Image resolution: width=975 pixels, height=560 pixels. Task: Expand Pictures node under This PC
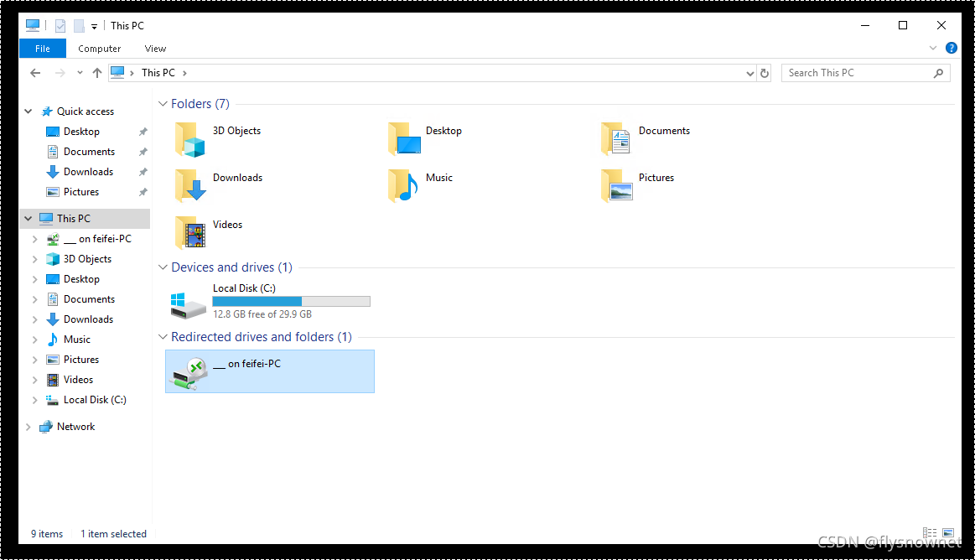(35, 360)
